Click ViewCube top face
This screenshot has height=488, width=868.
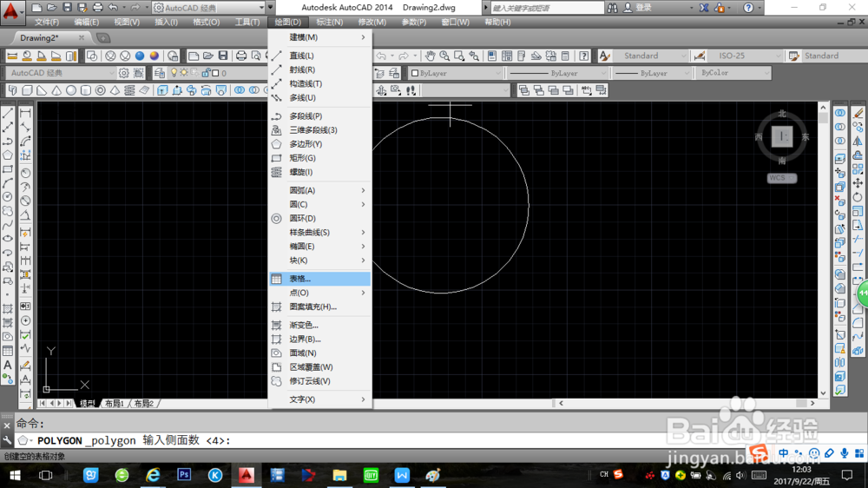tap(782, 136)
